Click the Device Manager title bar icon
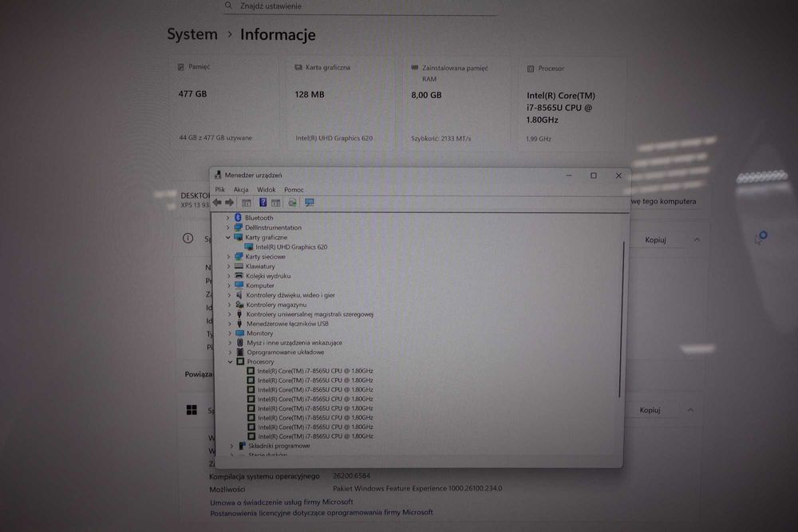The height and width of the screenshot is (532, 798). click(x=218, y=175)
